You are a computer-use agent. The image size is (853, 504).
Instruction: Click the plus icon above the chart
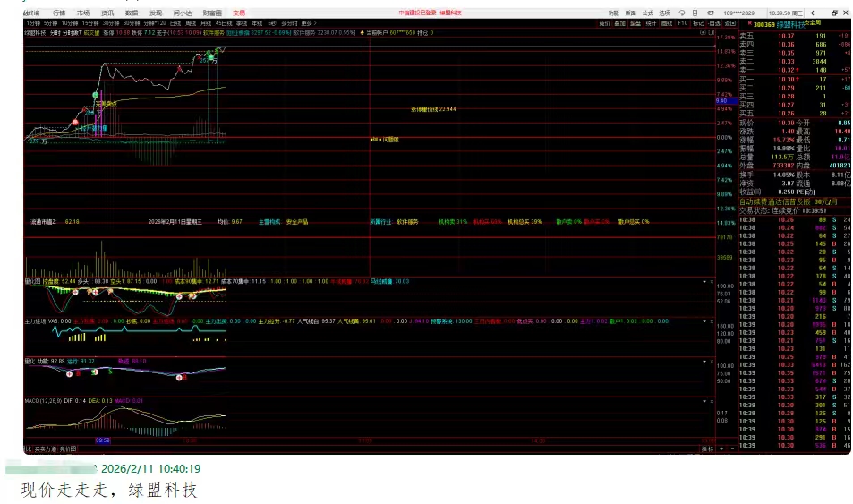tap(703, 32)
